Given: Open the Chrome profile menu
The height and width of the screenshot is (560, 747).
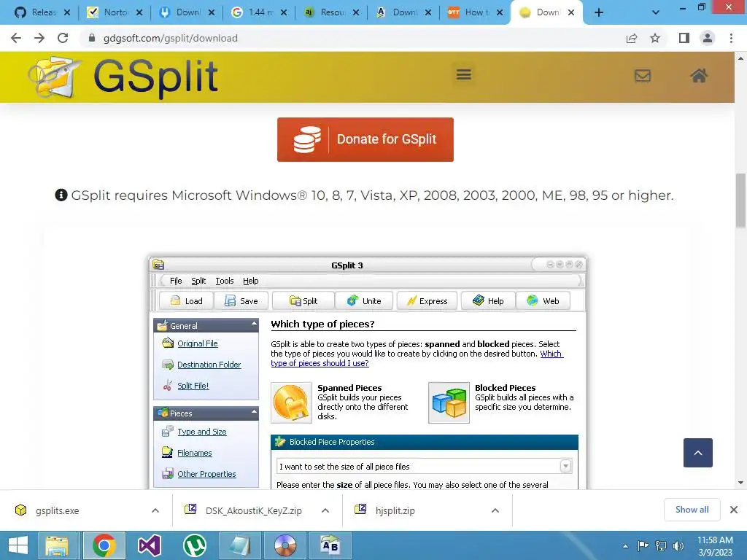Looking at the screenshot, I should pyautogui.click(x=708, y=38).
